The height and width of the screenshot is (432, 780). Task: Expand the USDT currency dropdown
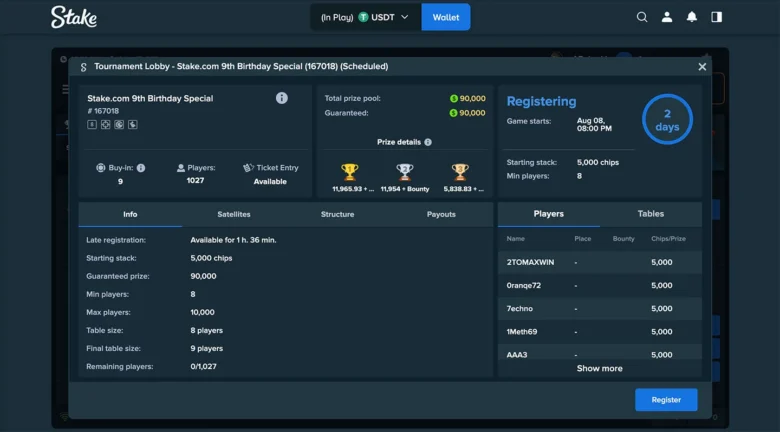(404, 17)
